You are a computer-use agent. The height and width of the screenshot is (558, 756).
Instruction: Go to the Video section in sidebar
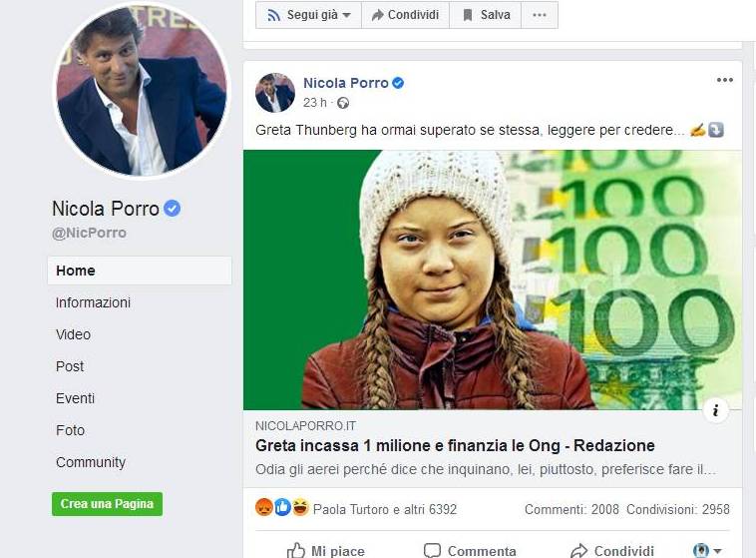(73, 334)
